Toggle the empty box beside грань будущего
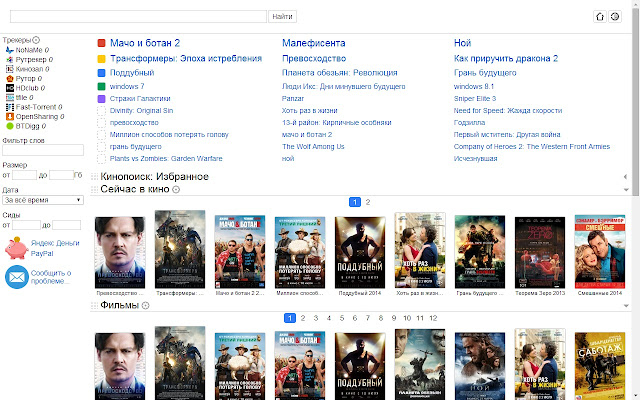 pyautogui.click(x=102, y=147)
